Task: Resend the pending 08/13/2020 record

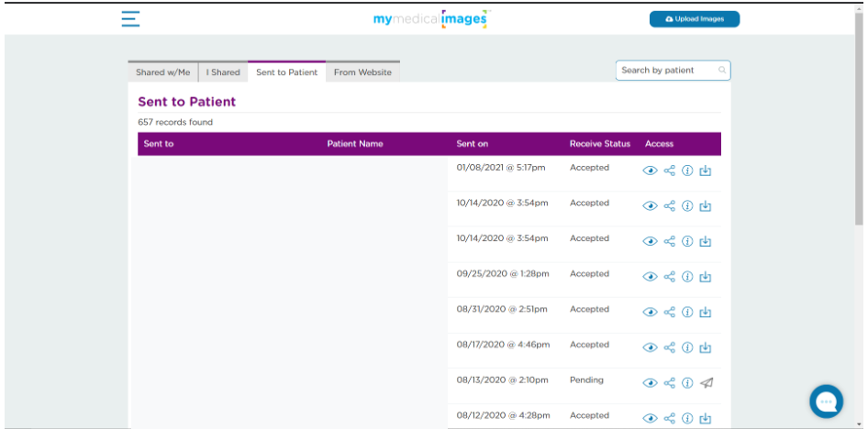Action: point(706,382)
